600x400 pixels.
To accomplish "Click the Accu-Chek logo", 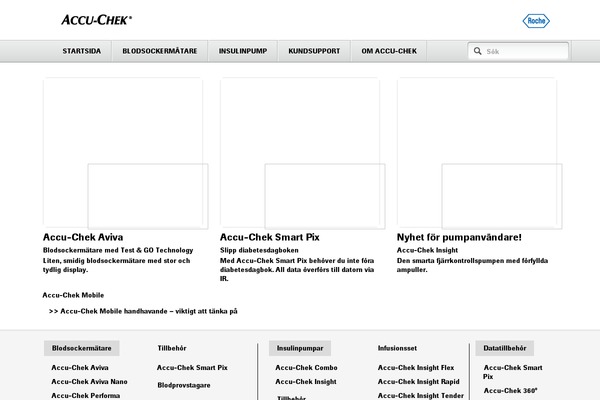I will coord(96,20).
